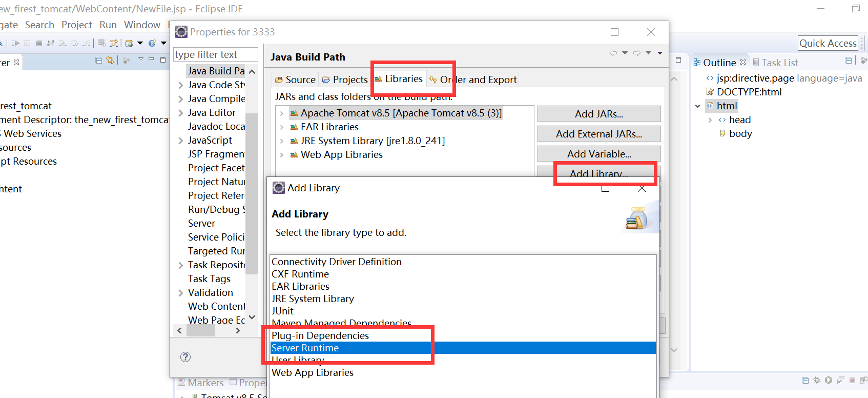Select Project Facets in the properties tree
The image size is (868, 398).
tap(216, 168)
